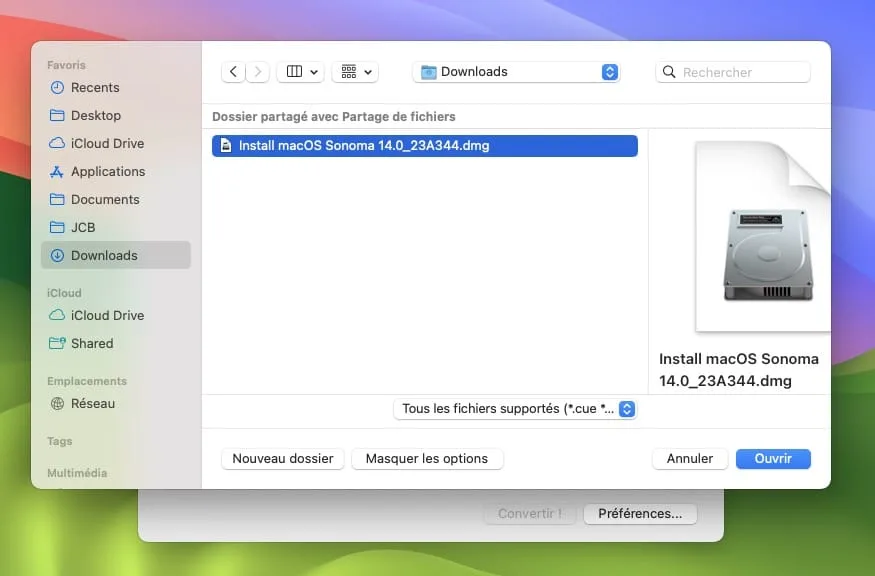The width and height of the screenshot is (875, 576).
Task: Click the preview file name text
Action: pyautogui.click(x=738, y=369)
